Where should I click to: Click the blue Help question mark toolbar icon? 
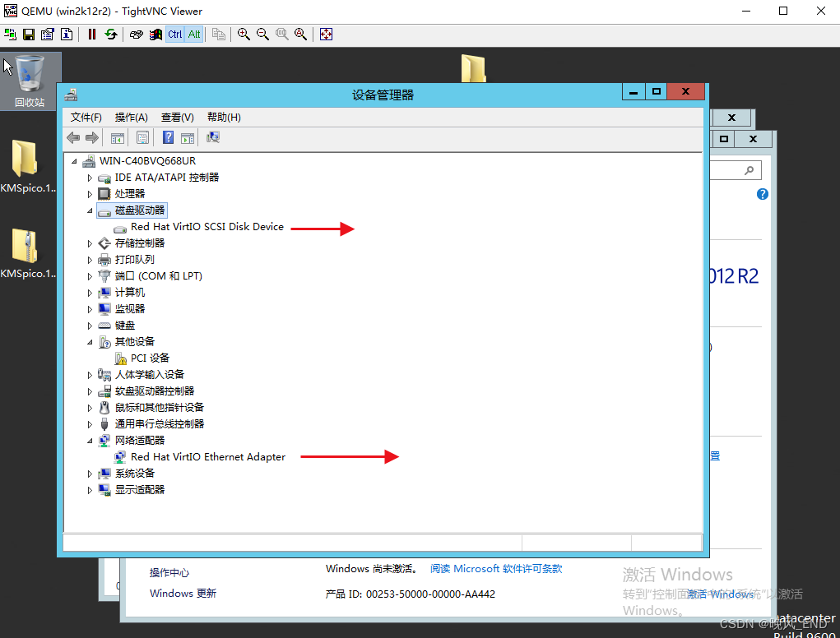click(x=168, y=138)
